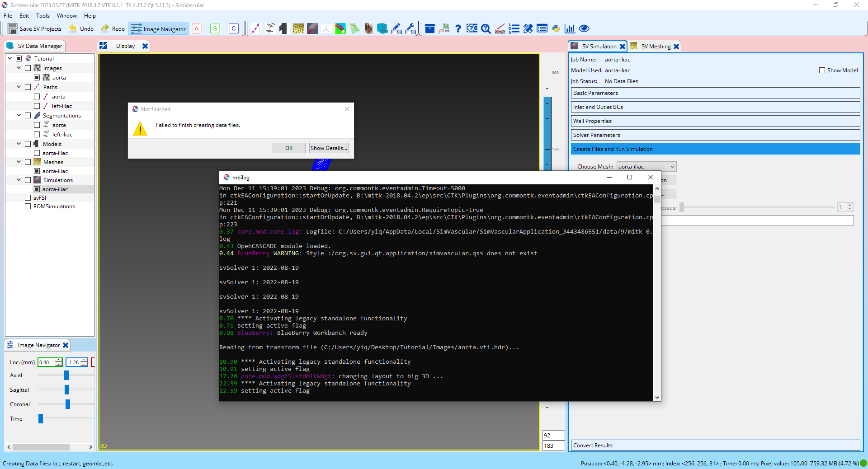
Task: Click the Axial slider handle
Action: (66, 375)
